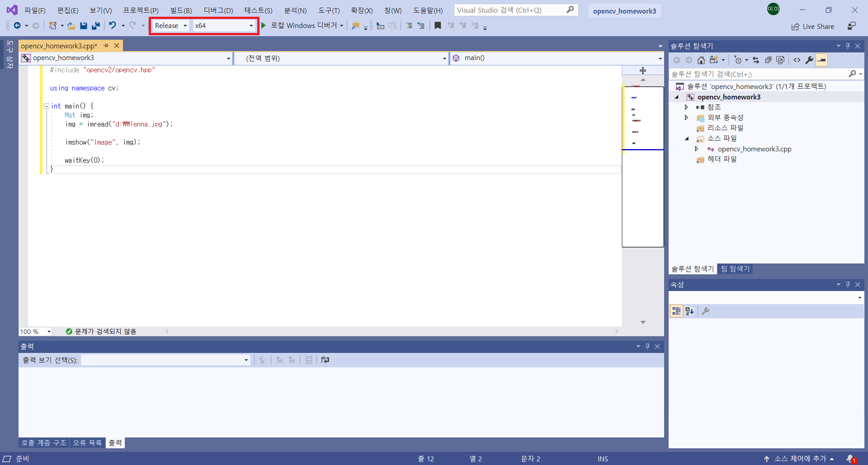Click the editor split-window handle above the scrollbar

click(643, 70)
